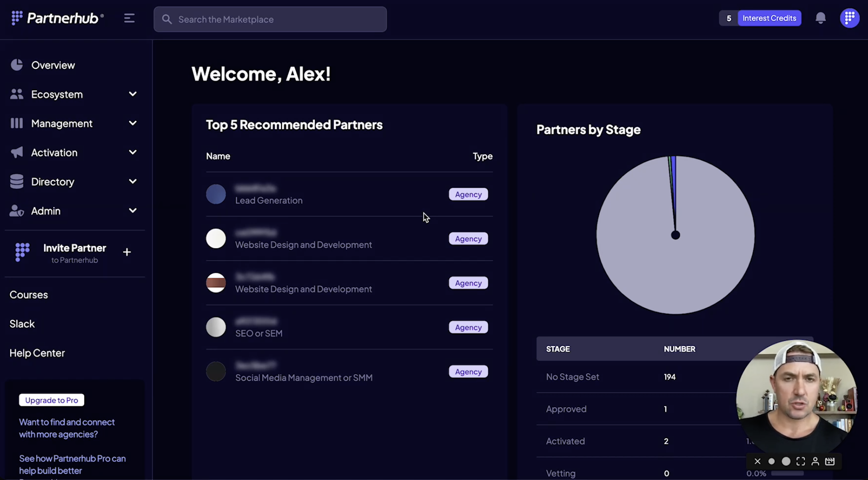This screenshot has height=480, width=868.
Task: Click the Agency tag for SEO or SEM
Action: [x=468, y=327]
